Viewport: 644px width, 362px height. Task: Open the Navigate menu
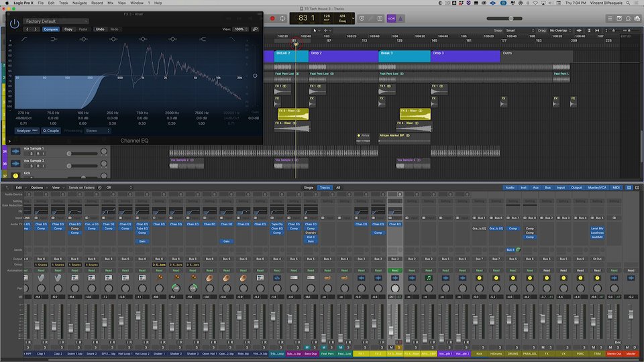[80, 3]
